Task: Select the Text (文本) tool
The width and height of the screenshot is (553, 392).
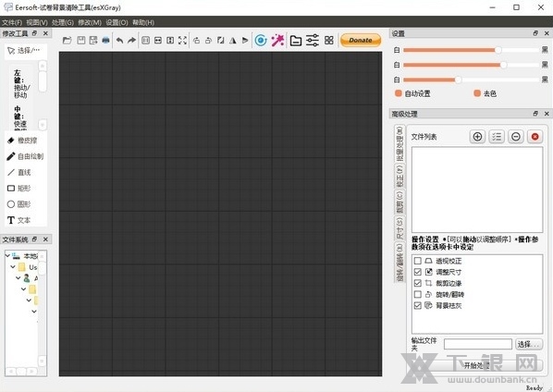Action: [19, 220]
